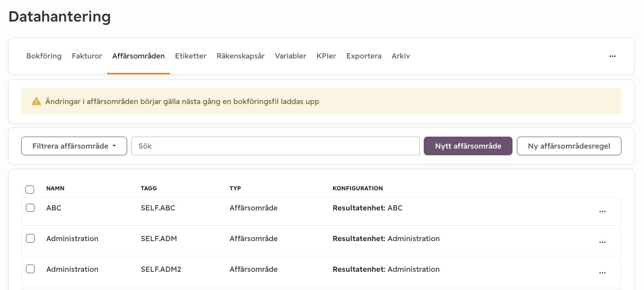This screenshot has height=290, width=644.
Task: Check the box for the ABC row
Action: click(30, 208)
